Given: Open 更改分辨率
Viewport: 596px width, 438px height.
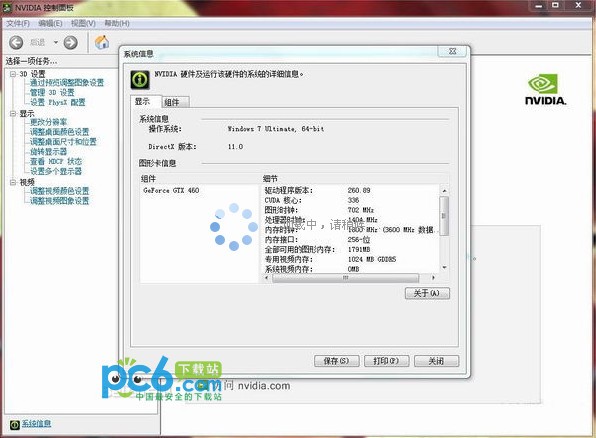Looking at the screenshot, I should (48, 122).
